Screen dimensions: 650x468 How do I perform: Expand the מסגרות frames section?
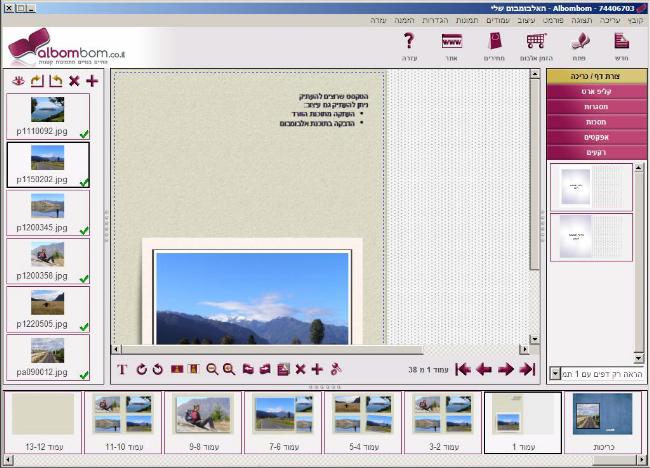[x=596, y=106]
